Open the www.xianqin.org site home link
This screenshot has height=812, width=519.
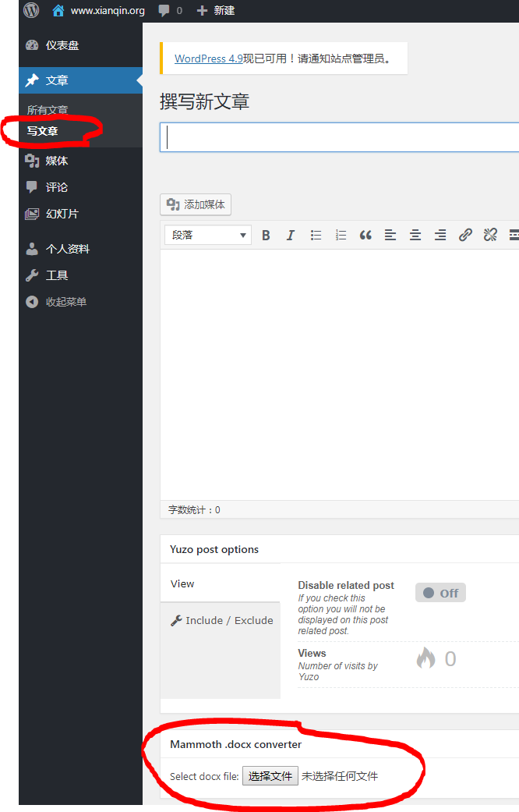click(98, 10)
